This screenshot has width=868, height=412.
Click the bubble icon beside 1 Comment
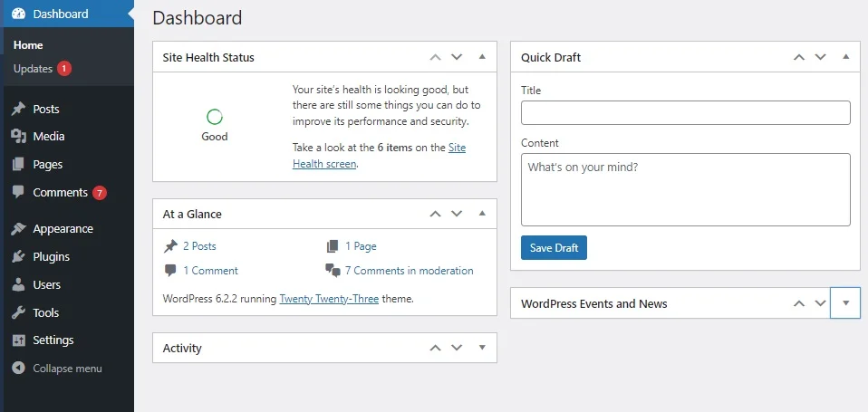pos(170,271)
